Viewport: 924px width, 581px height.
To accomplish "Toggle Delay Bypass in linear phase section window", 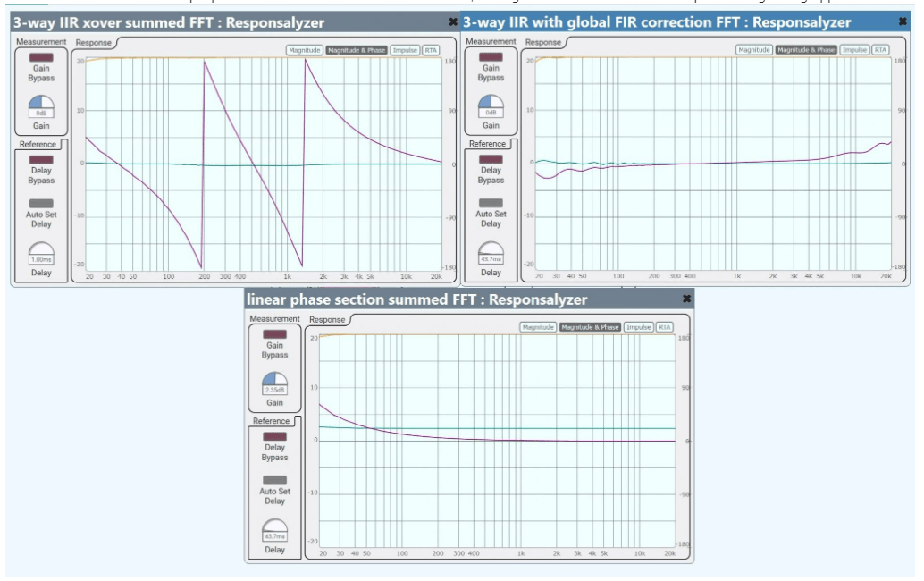I will point(274,437).
